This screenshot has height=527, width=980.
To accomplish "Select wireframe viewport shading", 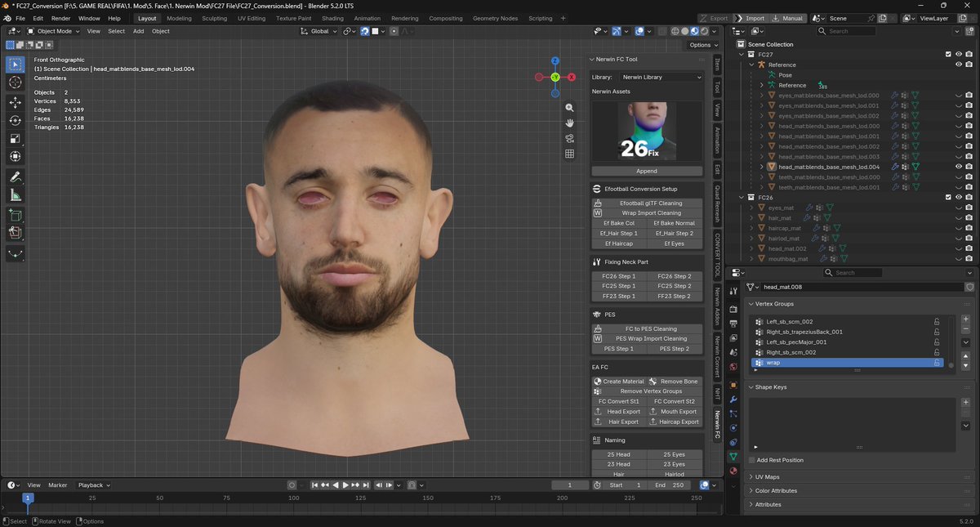I will [675, 32].
